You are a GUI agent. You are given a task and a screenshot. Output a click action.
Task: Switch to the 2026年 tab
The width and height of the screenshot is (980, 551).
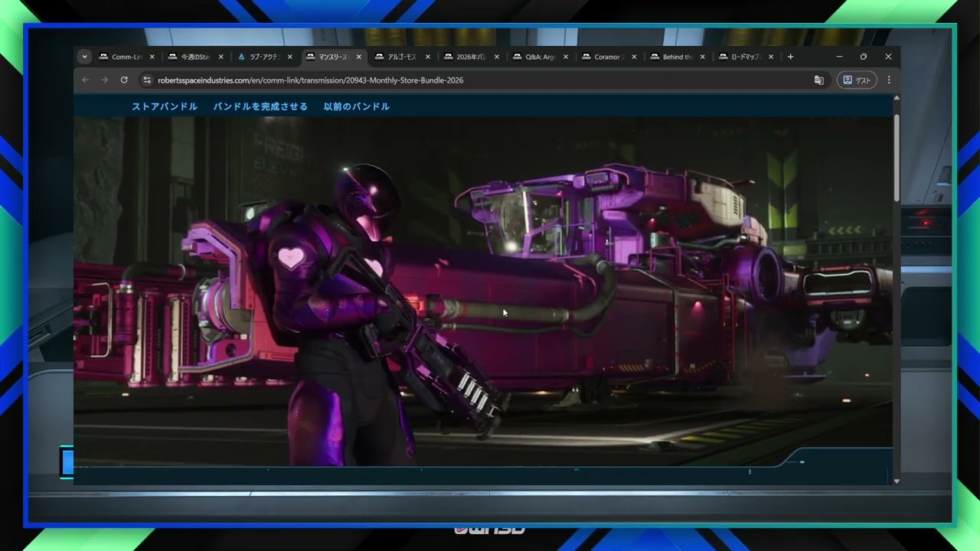pyautogui.click(x=471, y=57)
